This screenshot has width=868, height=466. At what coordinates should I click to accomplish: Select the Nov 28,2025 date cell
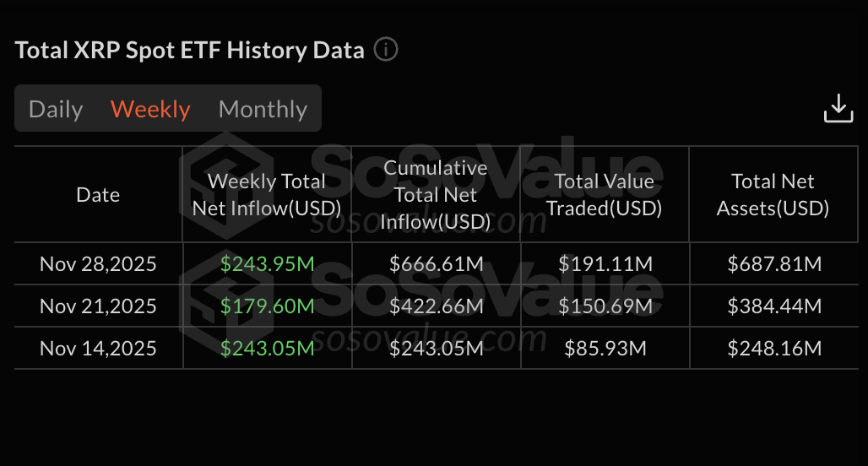[98, 264]
